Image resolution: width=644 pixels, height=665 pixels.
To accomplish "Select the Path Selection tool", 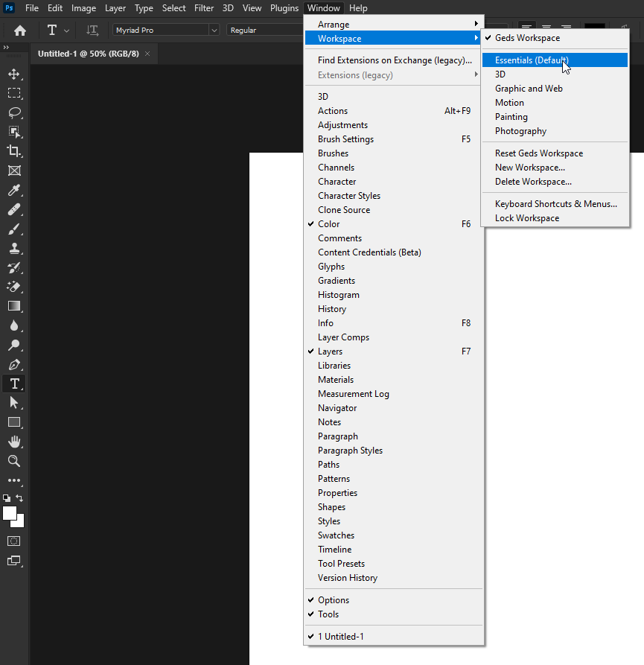I will click(x=14, y=403).
